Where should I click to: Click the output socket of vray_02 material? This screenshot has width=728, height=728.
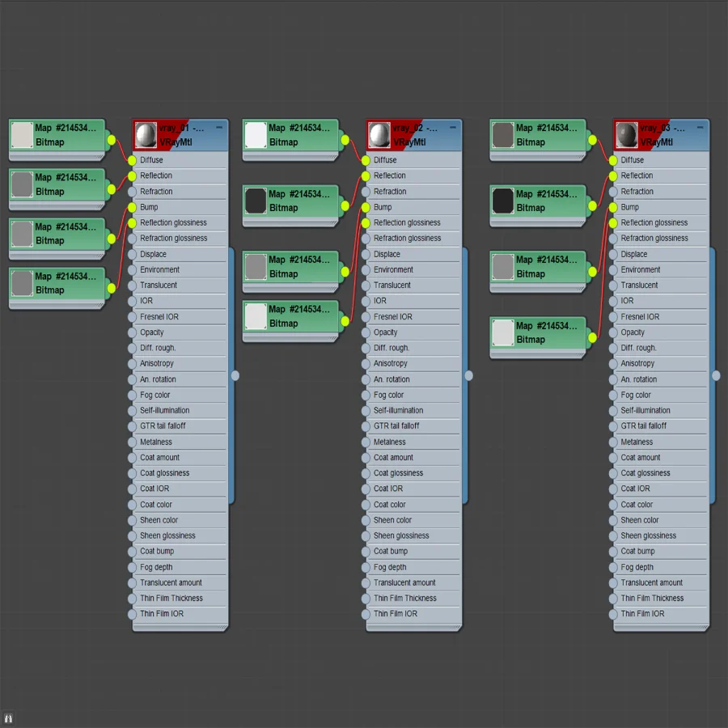coord(469,375)
